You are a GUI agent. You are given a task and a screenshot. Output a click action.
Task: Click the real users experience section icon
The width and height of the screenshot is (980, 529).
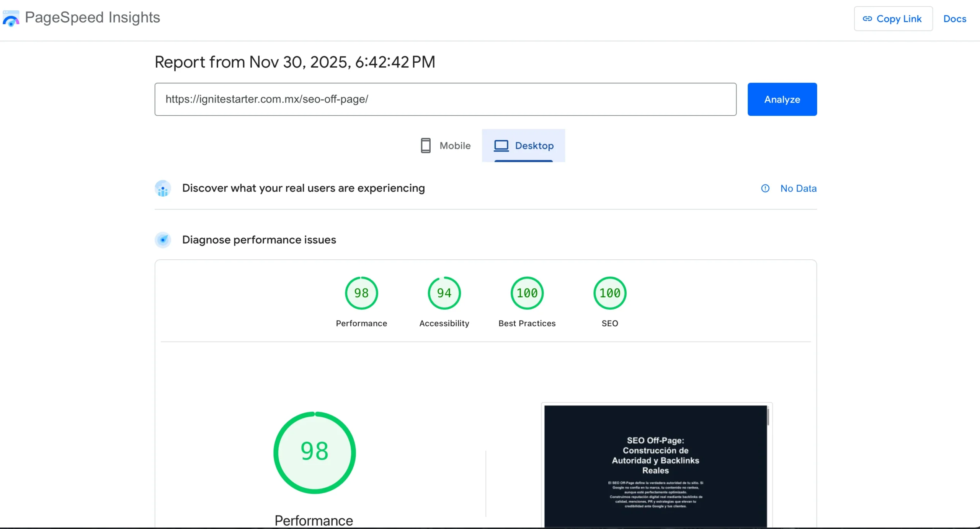click(163, 188)
